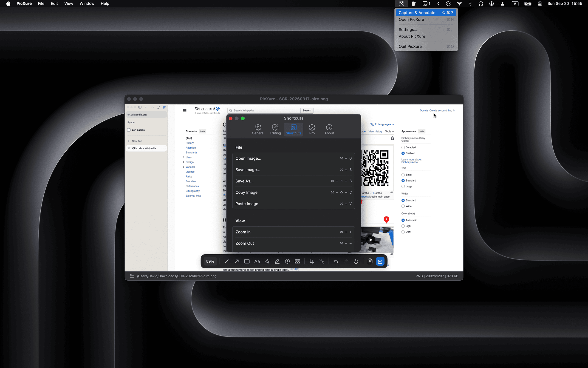Click the copy image icon in toolbar
588x368 pixels.
[x=370, y=261]
